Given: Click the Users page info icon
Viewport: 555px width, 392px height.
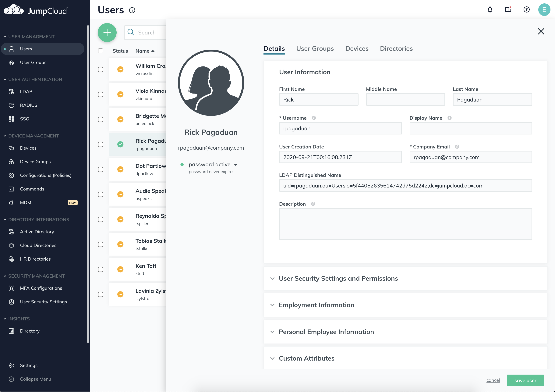Looking at the screenshot, I should coord(132,10).
